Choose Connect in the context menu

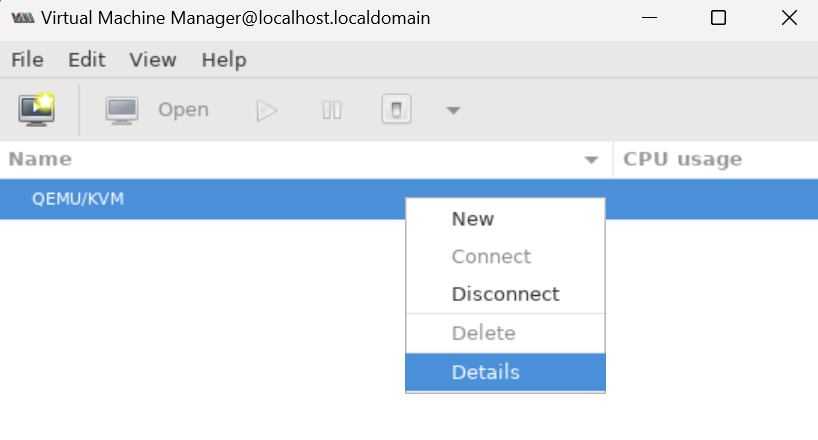point(505,256)
